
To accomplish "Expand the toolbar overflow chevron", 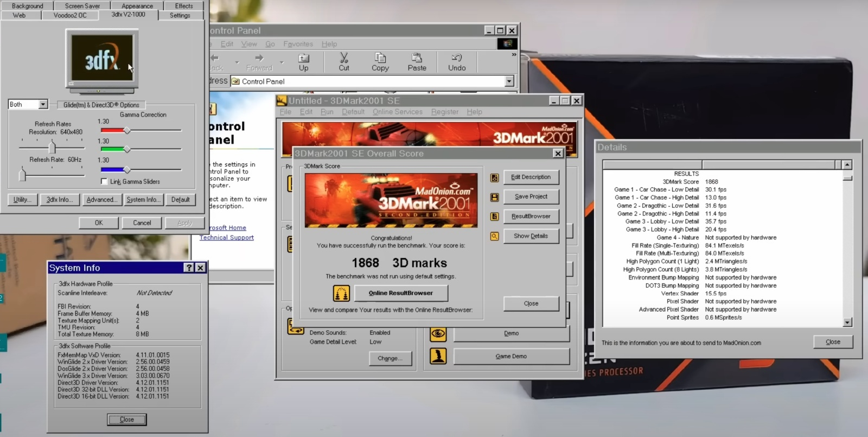I will [514, 54].
